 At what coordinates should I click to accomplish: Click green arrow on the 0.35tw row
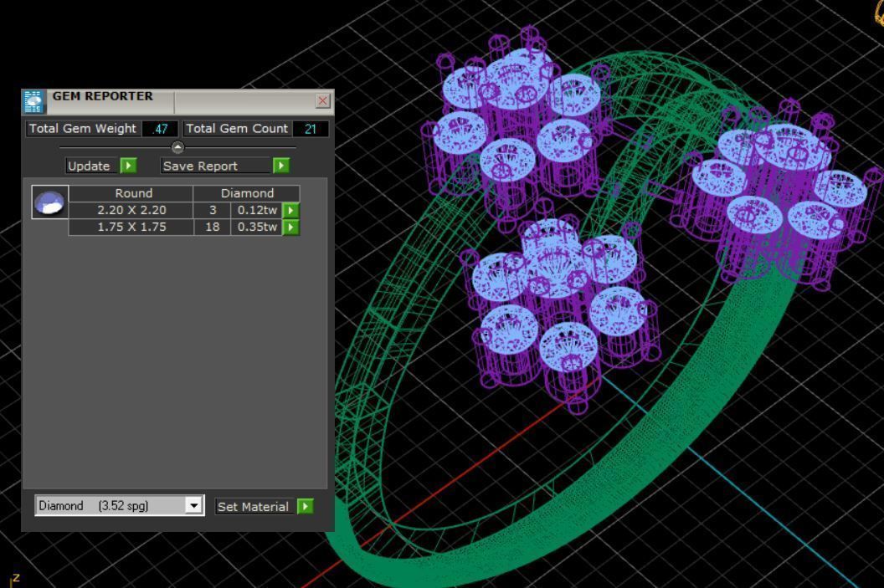(x=290, y=227)
